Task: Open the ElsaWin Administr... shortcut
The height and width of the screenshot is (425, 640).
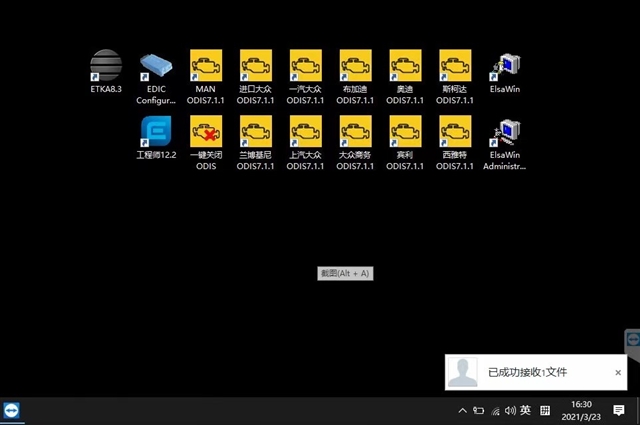Action: click(505, 143)
